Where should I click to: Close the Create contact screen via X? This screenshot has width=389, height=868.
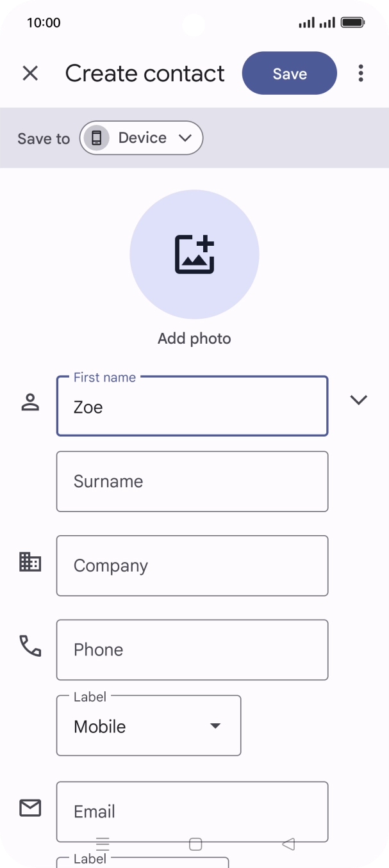coord(30,73)
